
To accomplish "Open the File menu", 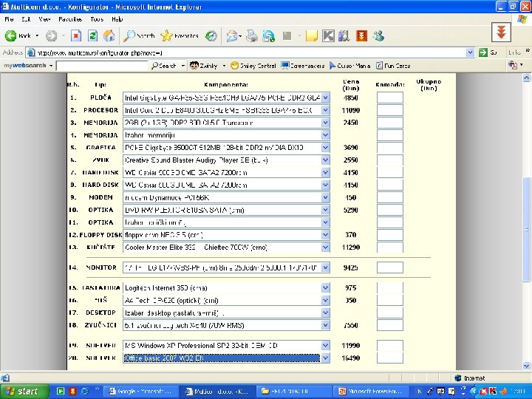I will [x=9, y=19].
